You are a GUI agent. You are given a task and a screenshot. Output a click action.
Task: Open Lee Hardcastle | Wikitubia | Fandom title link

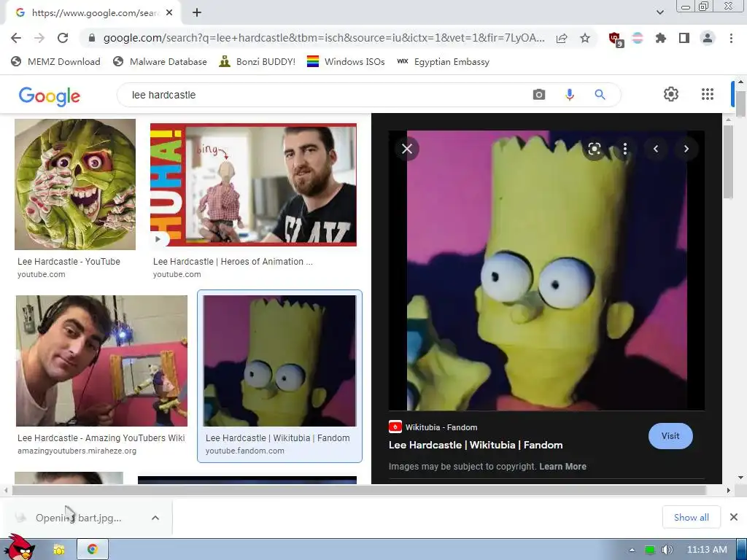coord(476,445)
